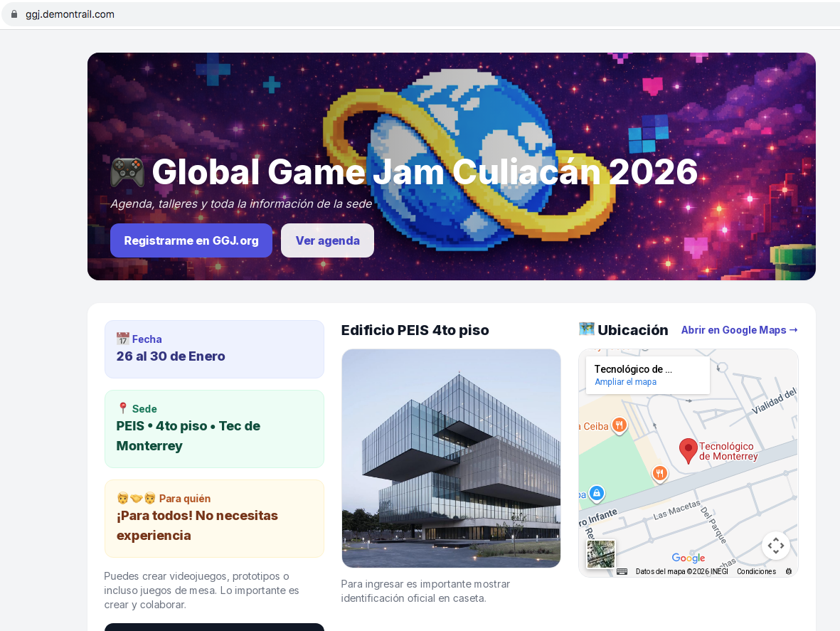This screenshot has height=631, width=840.
Task: Follow the Ampliar el mapa link
Action: [x=625, y=382]
